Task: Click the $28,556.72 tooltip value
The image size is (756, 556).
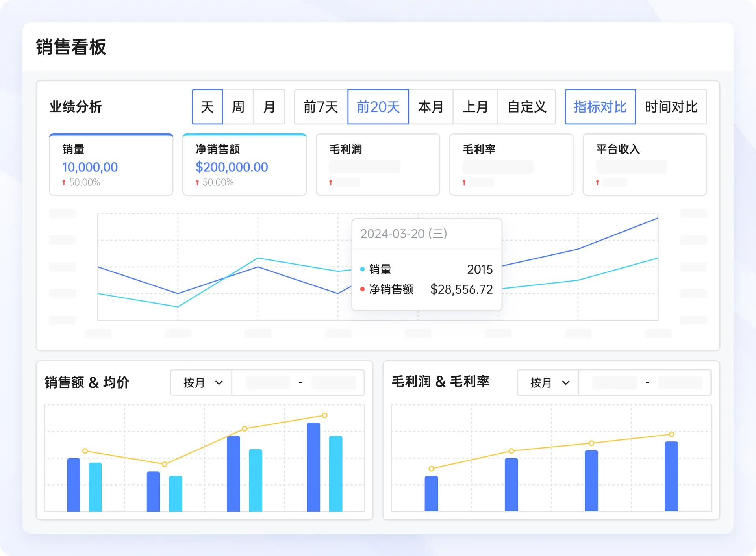Action: (x=461, y=289)
